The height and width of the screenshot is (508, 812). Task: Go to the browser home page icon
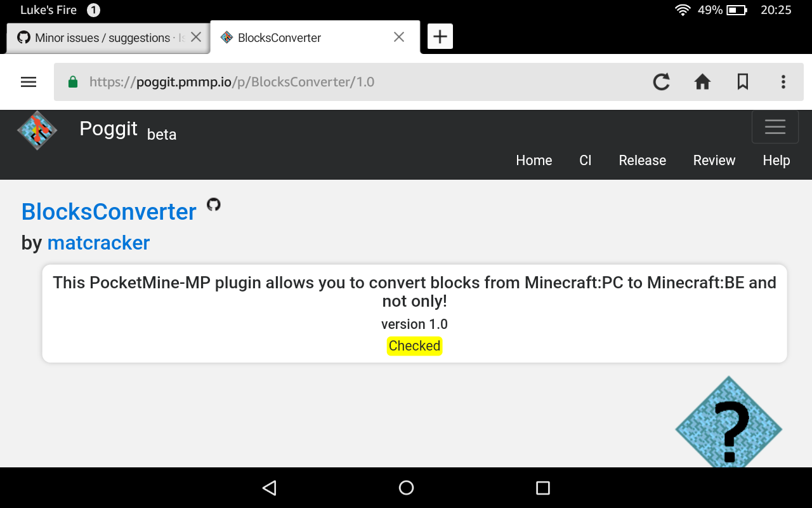pyautogui.click(x=702, y=82)
